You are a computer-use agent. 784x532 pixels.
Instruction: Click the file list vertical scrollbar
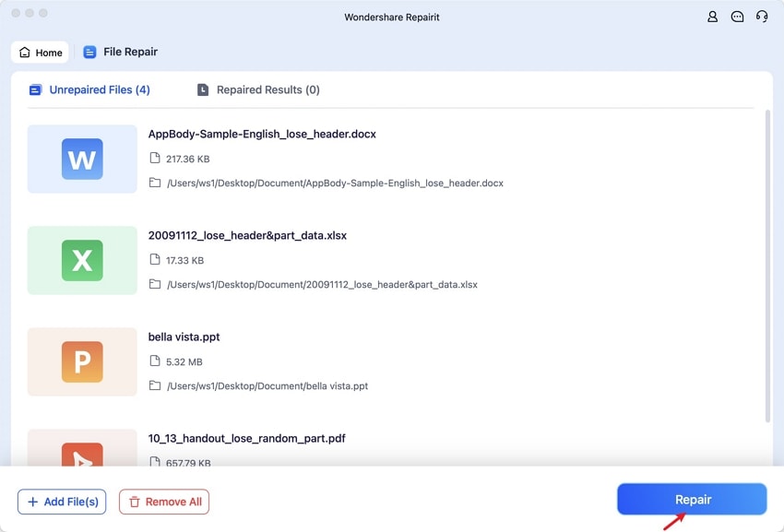(x=767, y=266)
